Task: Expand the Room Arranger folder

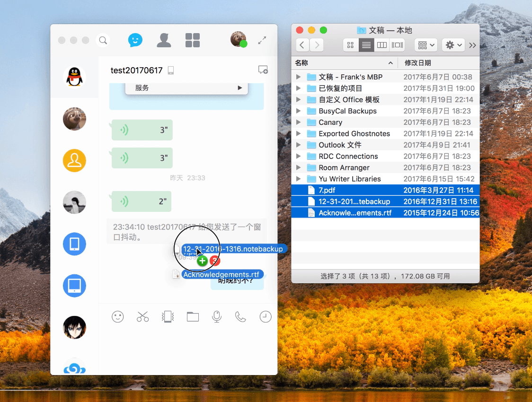Action: tap(298, 167)
